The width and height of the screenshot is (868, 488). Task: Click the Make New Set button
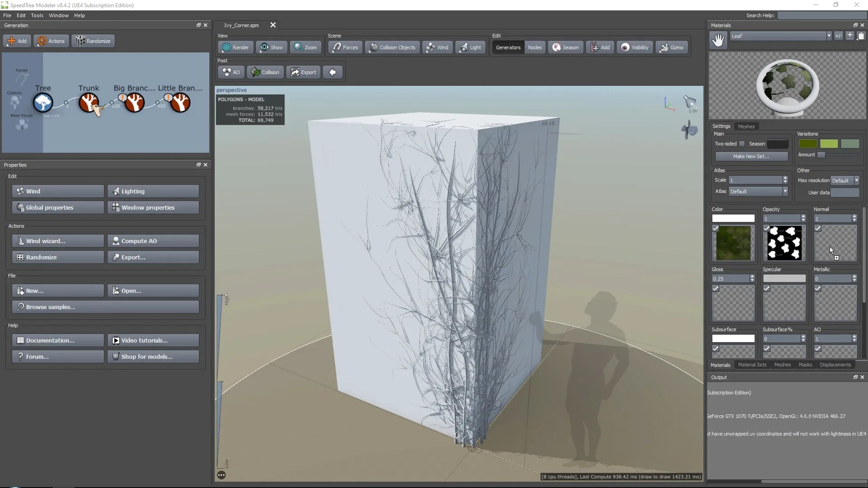tap(751, 156)
